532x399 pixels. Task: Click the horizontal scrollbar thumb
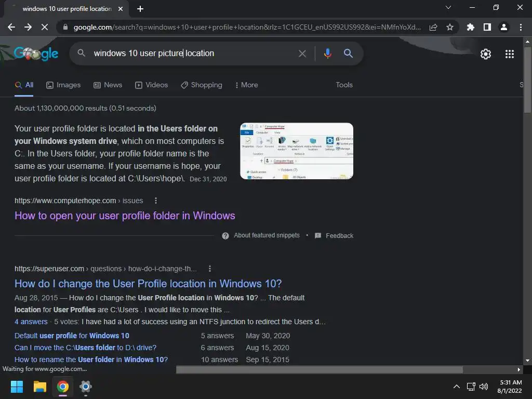(320, 369)
